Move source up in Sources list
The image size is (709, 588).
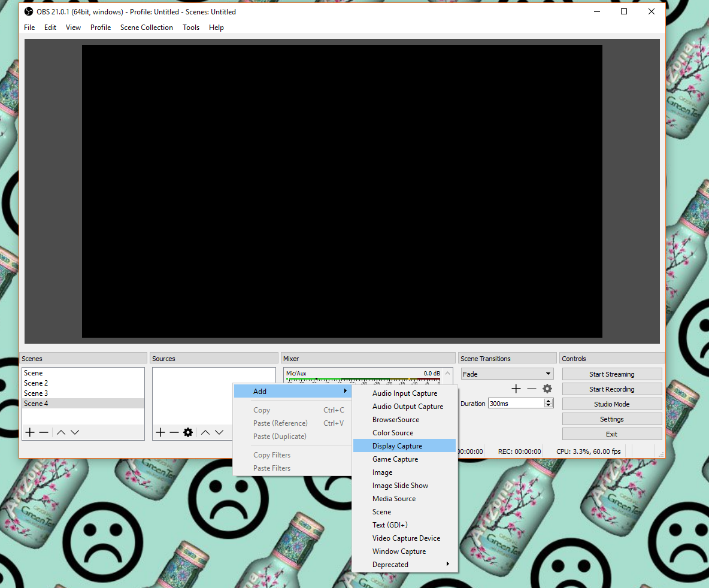[x=205, y=432]
